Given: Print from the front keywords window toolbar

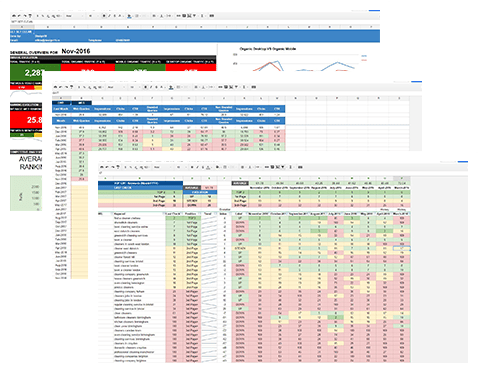Looking at the screenshot, I should click(x=101, y=167).
